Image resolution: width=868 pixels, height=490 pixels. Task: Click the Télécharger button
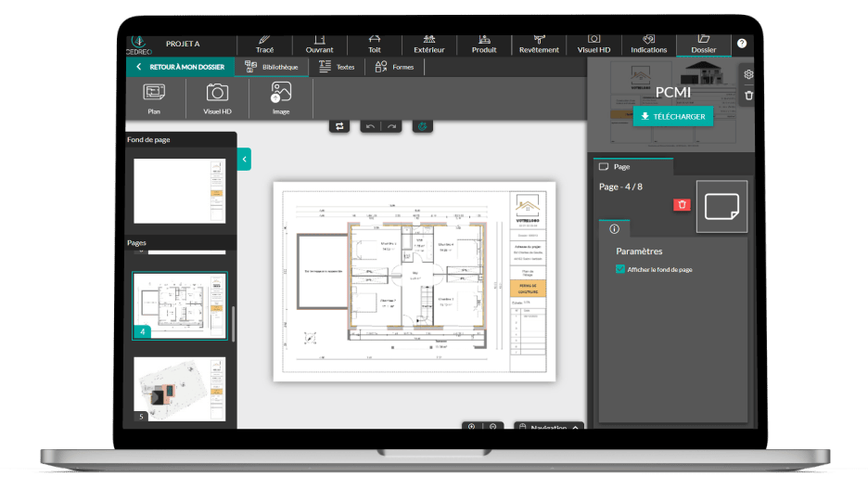coord(673,117)
